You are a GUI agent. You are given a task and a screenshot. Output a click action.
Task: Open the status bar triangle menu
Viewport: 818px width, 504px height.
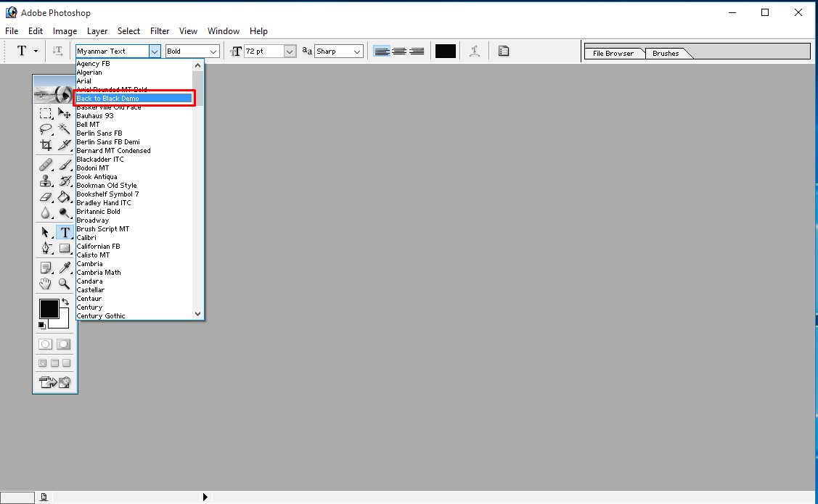205,497
